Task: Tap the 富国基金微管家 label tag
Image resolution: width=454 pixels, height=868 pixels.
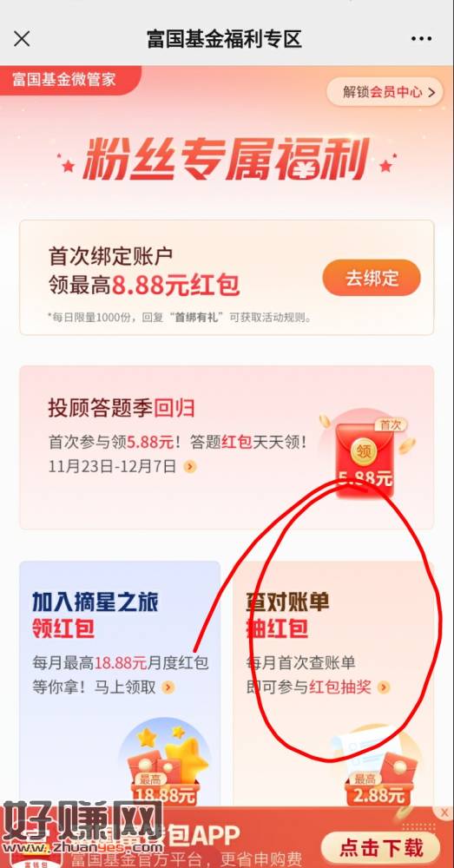Action: pyautogui.click(x=65, y=79)
